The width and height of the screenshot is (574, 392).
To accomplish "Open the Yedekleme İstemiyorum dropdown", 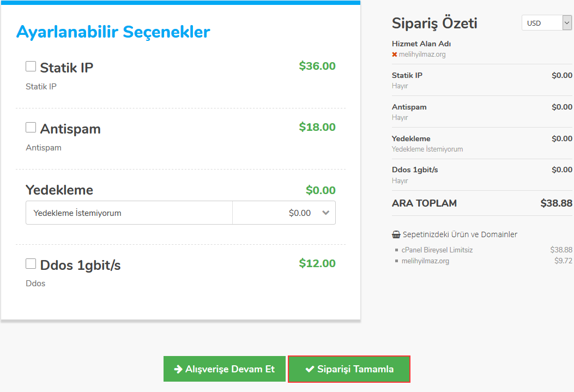I will tap(180, 213).
